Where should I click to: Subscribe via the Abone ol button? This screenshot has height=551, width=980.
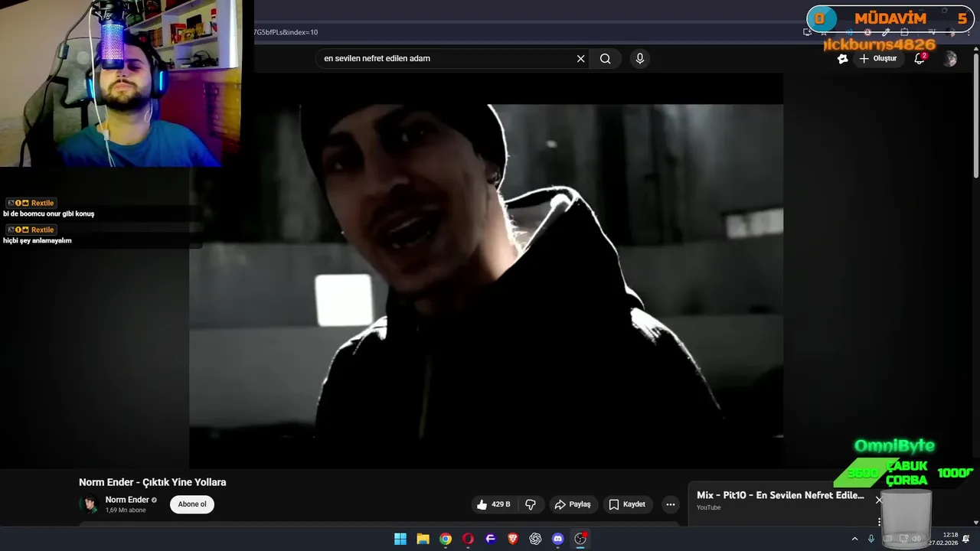tap(192, 504)
